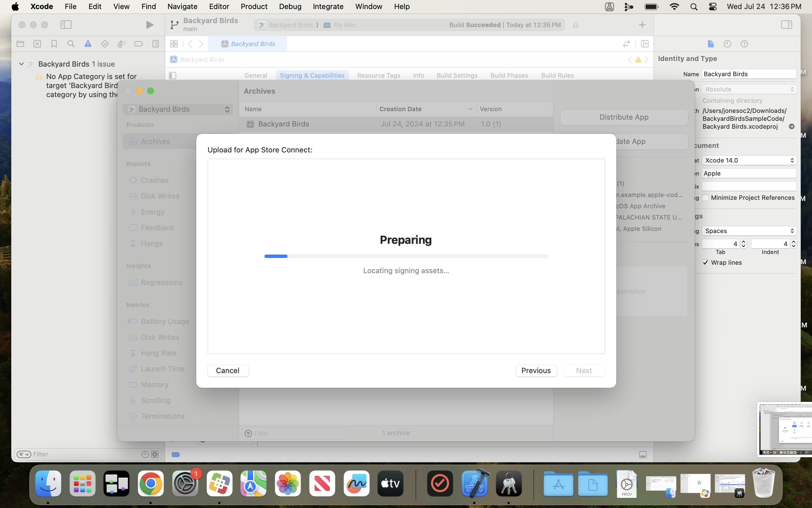The height and width of the screenshot is (508, 812).
Task: Open Spotlight search in the menu bar
Action: click(x=693, y=7)
